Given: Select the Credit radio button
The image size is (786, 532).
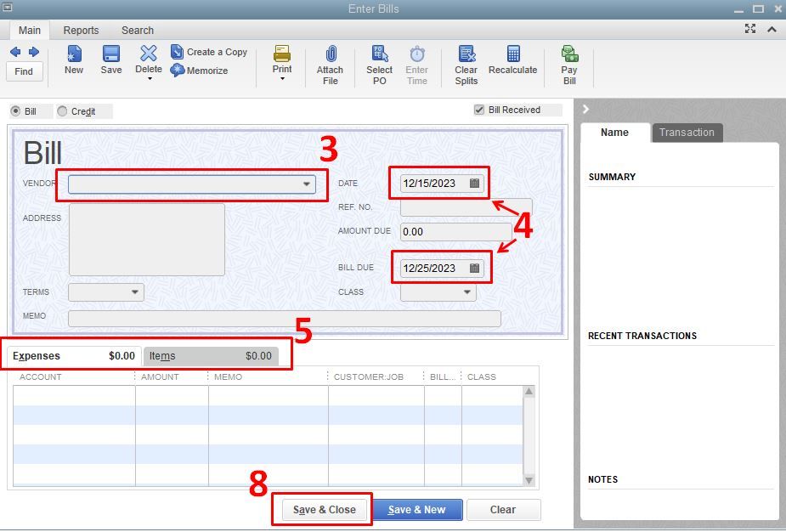Looking at the screenshot, I should (x=62, y=110).
